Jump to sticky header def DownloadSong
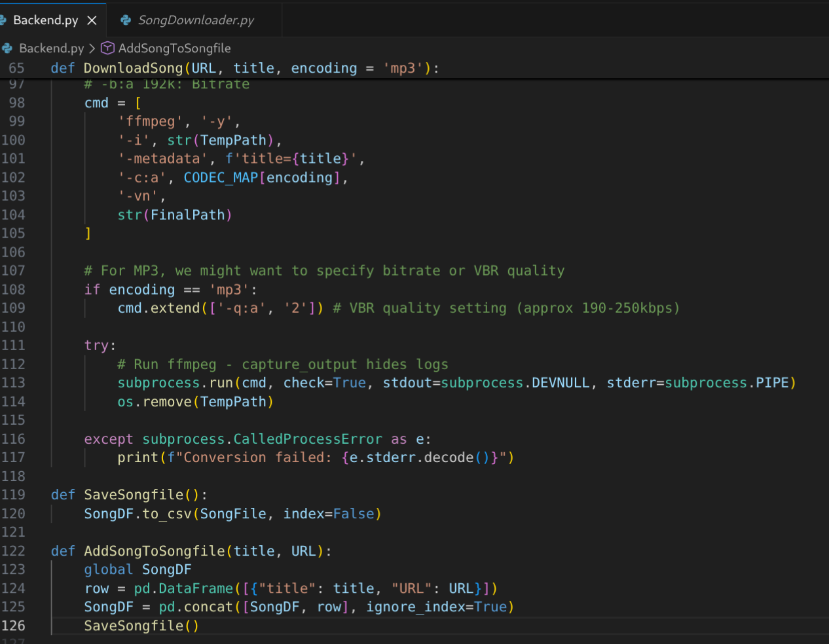 (133, 68)
